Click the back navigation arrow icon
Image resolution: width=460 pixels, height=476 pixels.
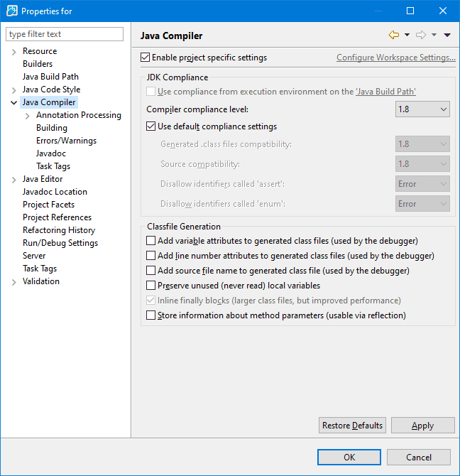(394, 35)
